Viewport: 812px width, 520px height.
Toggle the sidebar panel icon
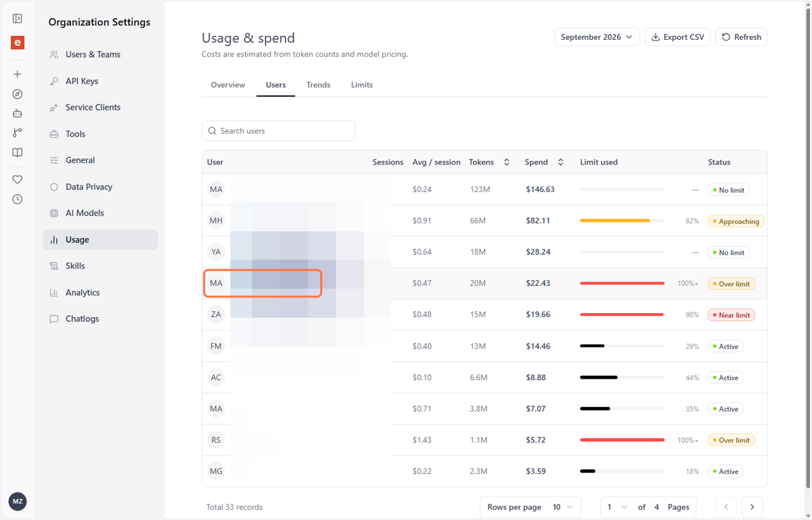18,19
